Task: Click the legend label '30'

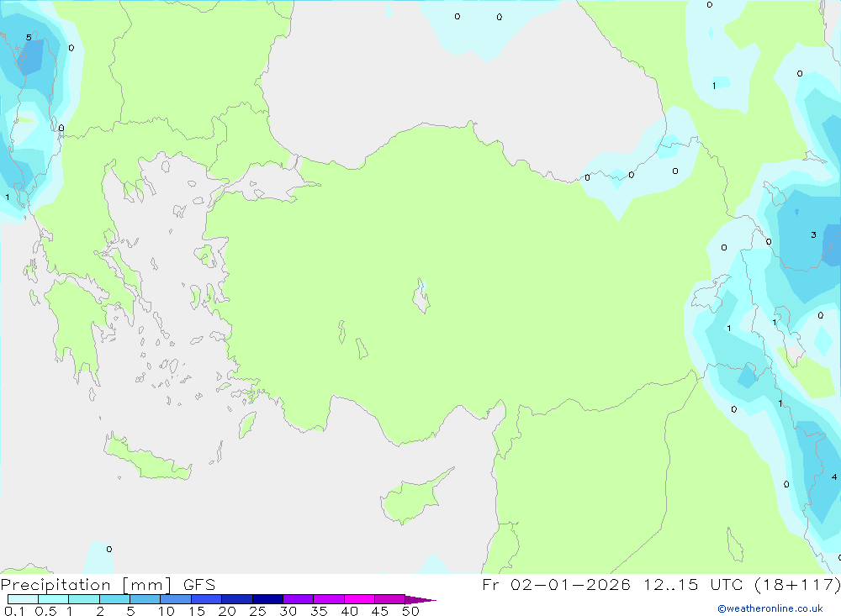Action: (288, 611)
